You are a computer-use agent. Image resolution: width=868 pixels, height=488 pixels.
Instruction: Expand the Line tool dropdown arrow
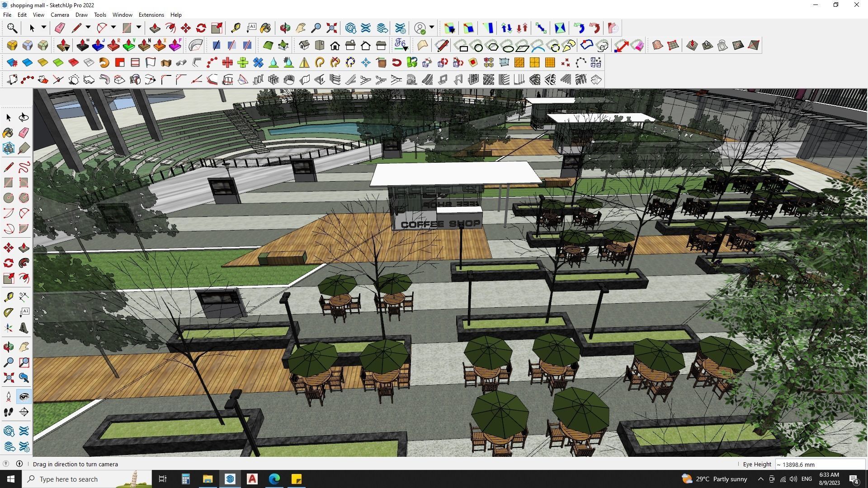[x=88, y=28]
